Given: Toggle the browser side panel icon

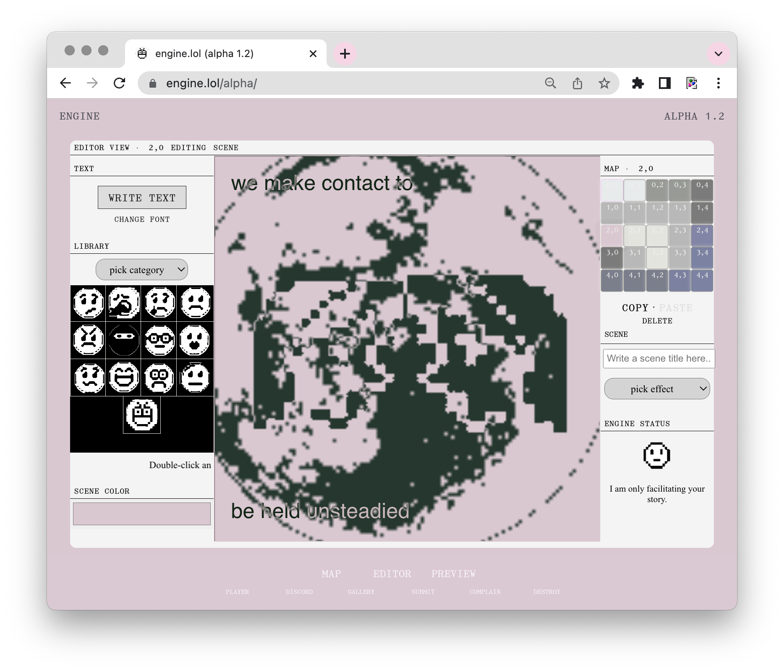Looking at the screenshot, I should (x=664, y=83).
